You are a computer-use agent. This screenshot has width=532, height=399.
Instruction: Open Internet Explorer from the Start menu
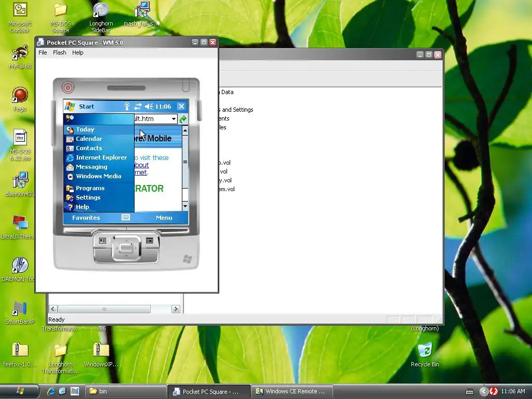coord(99,157)
